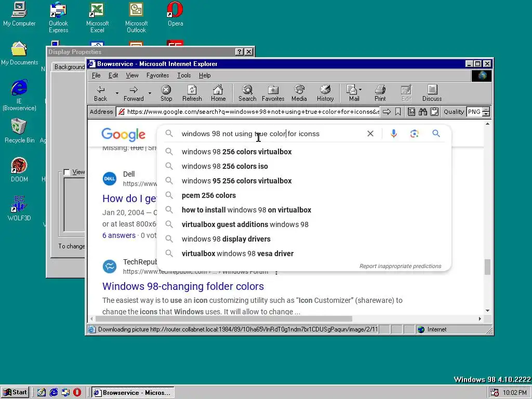Open the Favorites menu
The image size is (532, 399).
157,75
